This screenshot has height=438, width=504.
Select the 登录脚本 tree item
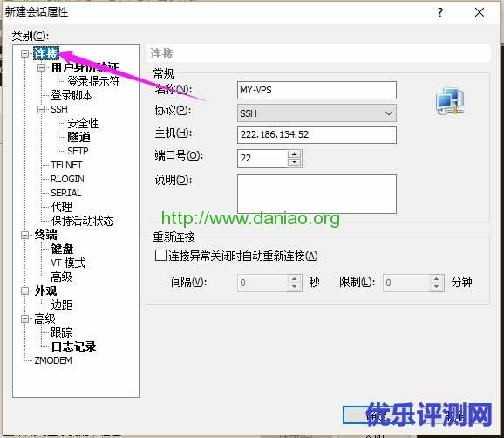72,95
